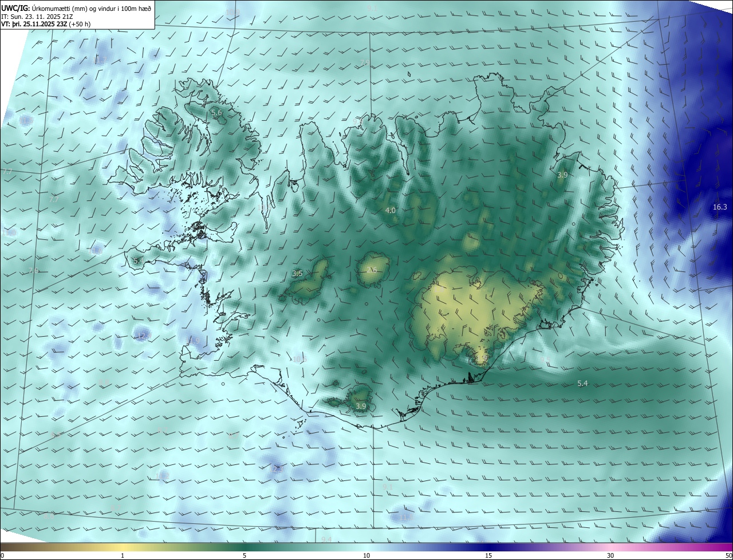Click the 0 tick label on the colour scale
The height and width of the screenshot is (560, 733).
2,555
